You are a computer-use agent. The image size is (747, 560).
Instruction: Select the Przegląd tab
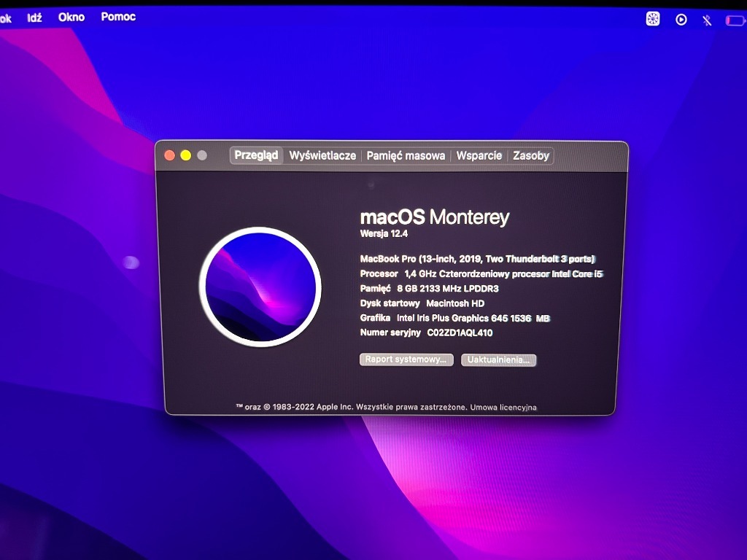(x=256, y=155)
